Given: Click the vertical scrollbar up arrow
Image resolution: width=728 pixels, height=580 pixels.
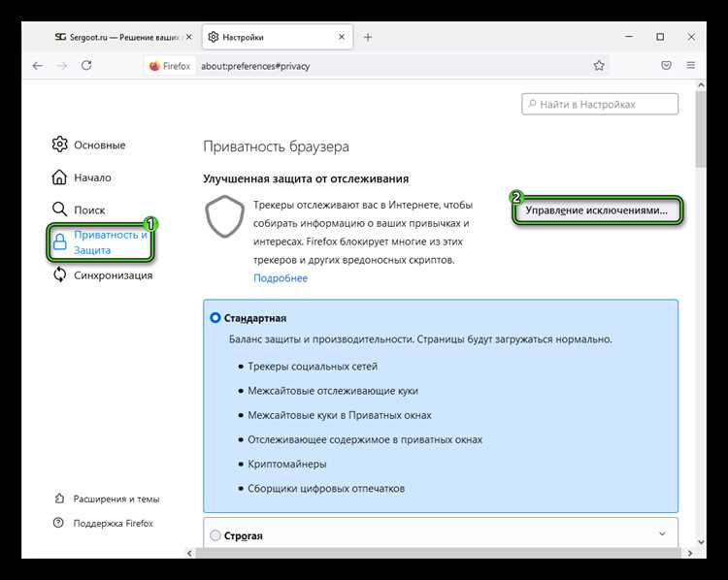Looking at the screenshot, I should click(701, 85).
